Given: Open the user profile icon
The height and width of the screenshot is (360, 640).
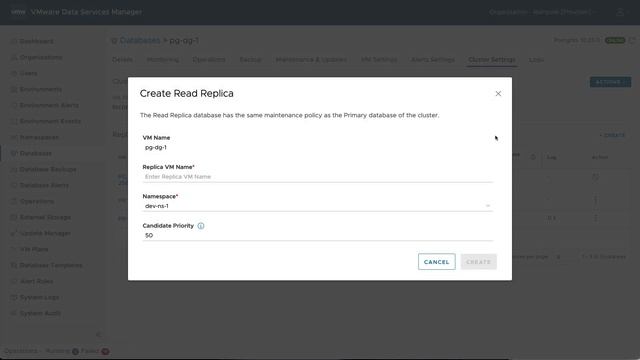Looking at the screenshot, I should point(620,12).
